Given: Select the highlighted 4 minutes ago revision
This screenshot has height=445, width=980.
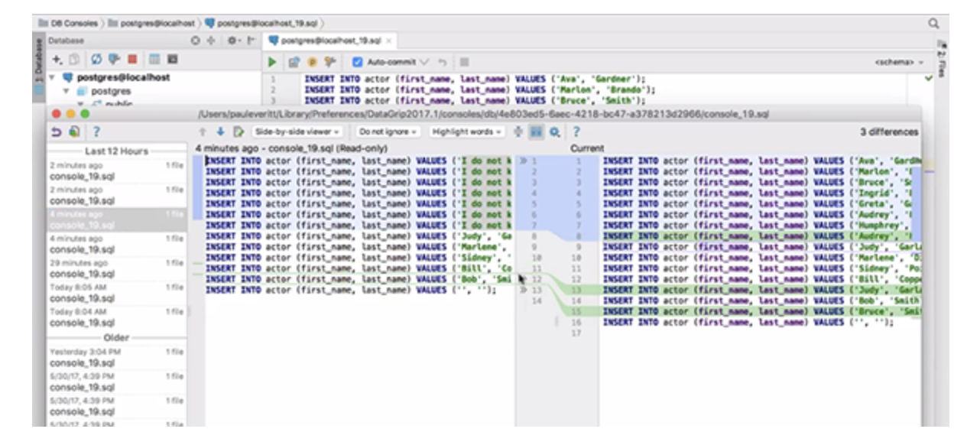Looking at the screenshot, I should (117, 219).
